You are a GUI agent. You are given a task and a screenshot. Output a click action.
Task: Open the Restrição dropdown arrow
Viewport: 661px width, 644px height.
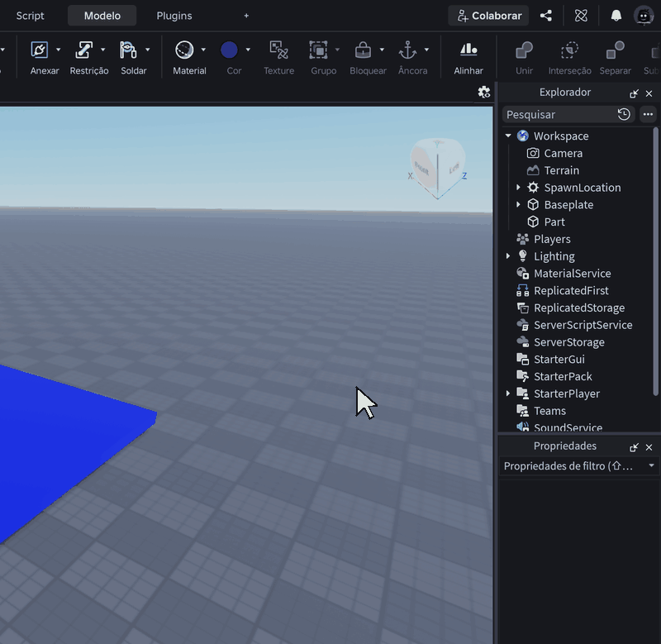[102, 50]
